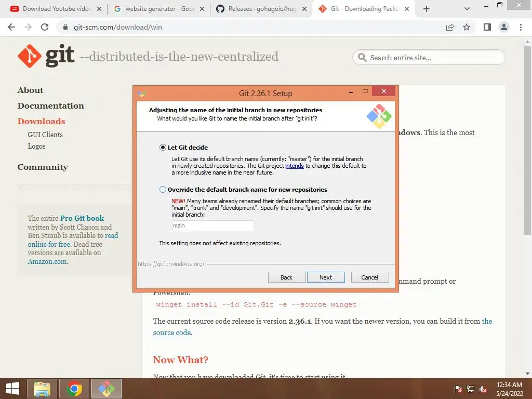This screenshot has height=399, width=532.
Task: Open Downloads in the sidebar
Action: (x=41, y=122)
